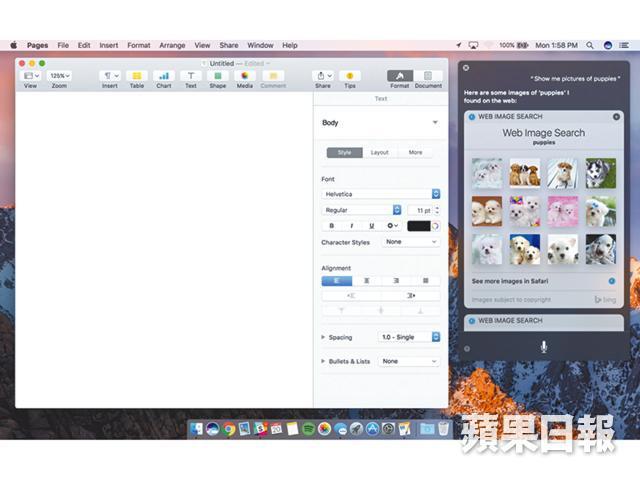
Task: Align text right
Action: tap(396, 281)
